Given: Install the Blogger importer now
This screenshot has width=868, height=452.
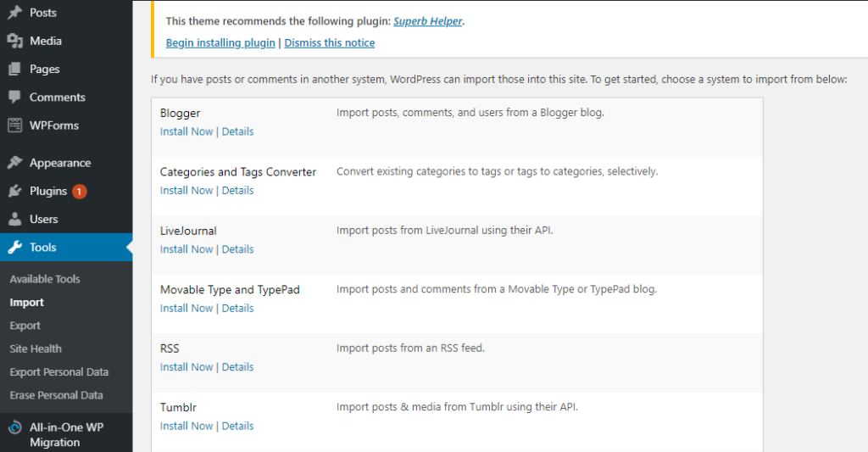Looking at the screenshot, I should pyautogui.click(x=186, y=131).
